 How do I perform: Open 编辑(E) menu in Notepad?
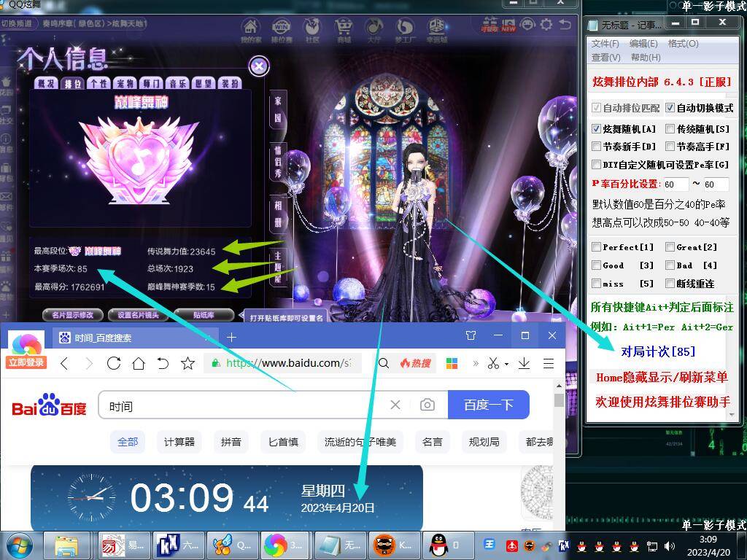[x=643, y=43]
